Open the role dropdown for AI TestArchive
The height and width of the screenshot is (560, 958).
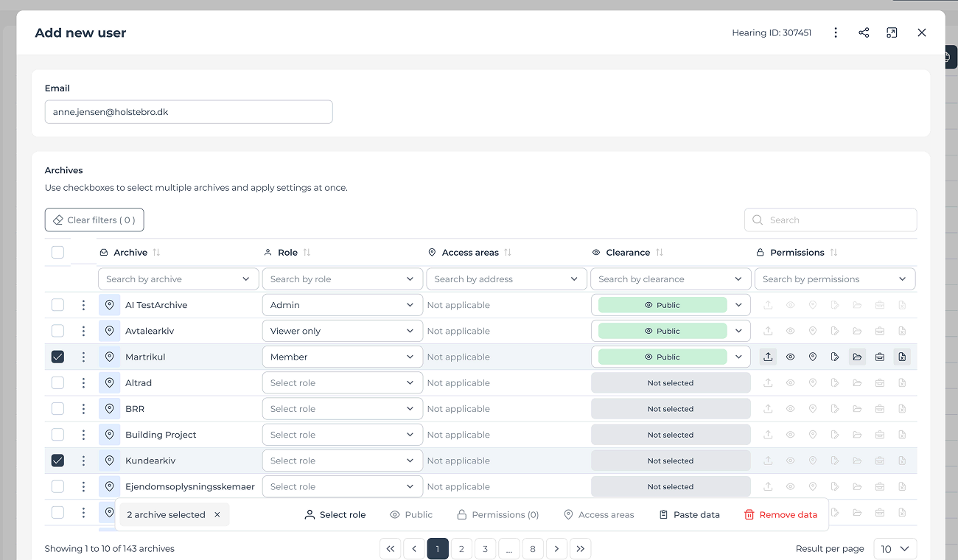[x=342, y=305]
